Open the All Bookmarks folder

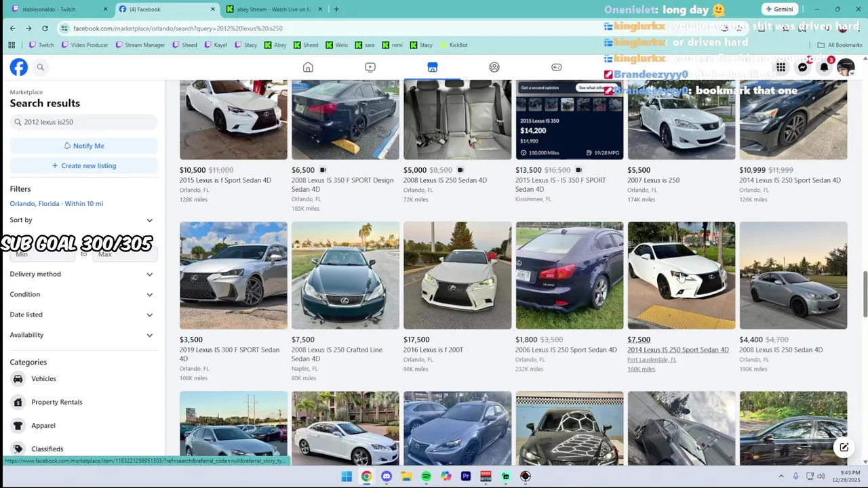coord(840,45)
